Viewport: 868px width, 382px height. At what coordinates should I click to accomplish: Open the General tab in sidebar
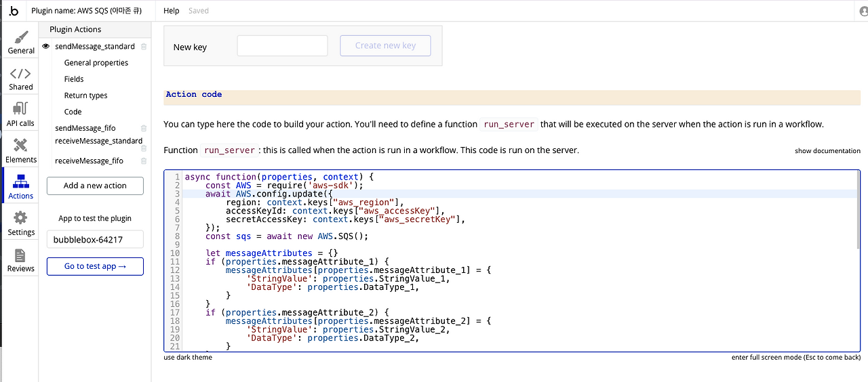point(21,42)
